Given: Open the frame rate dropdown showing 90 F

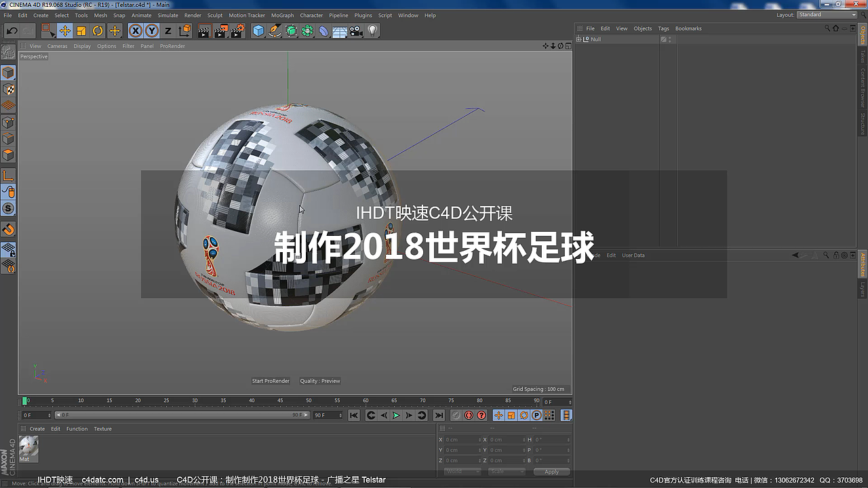Looking at the screenshot, I should pyautogui.click(x=328, y=415).
